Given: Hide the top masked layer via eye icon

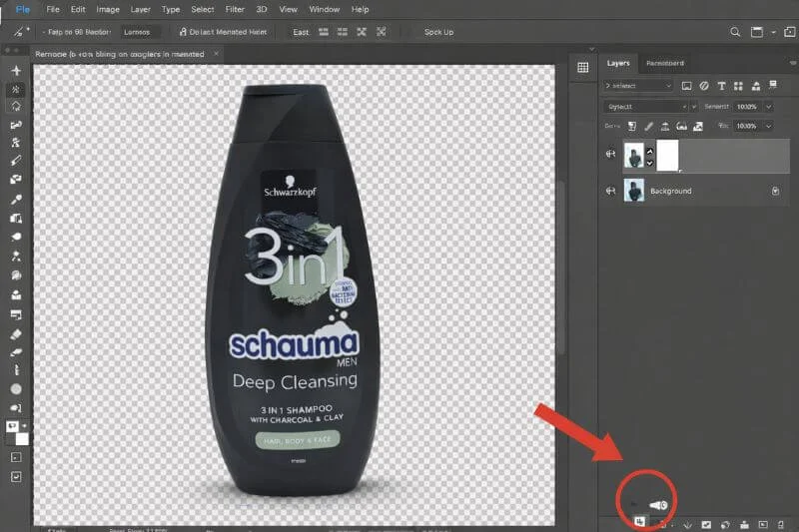Looking at the screenshot, I should [610, 154].
